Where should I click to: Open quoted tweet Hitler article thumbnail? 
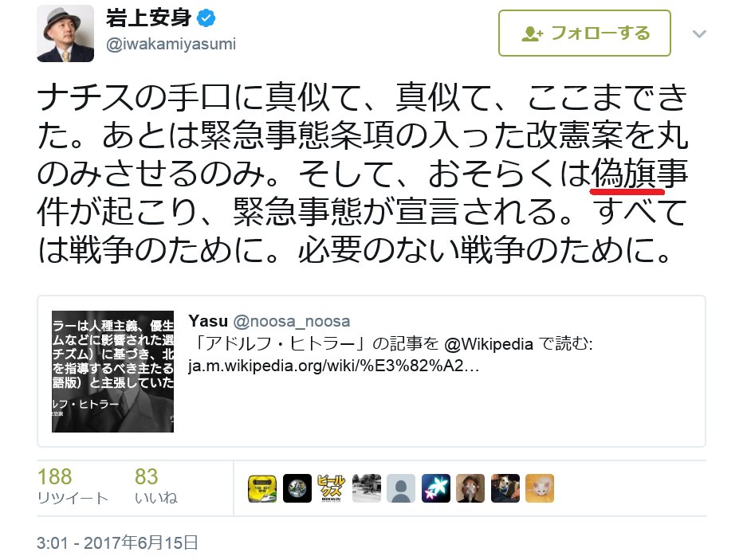click(x=113, y=371)
